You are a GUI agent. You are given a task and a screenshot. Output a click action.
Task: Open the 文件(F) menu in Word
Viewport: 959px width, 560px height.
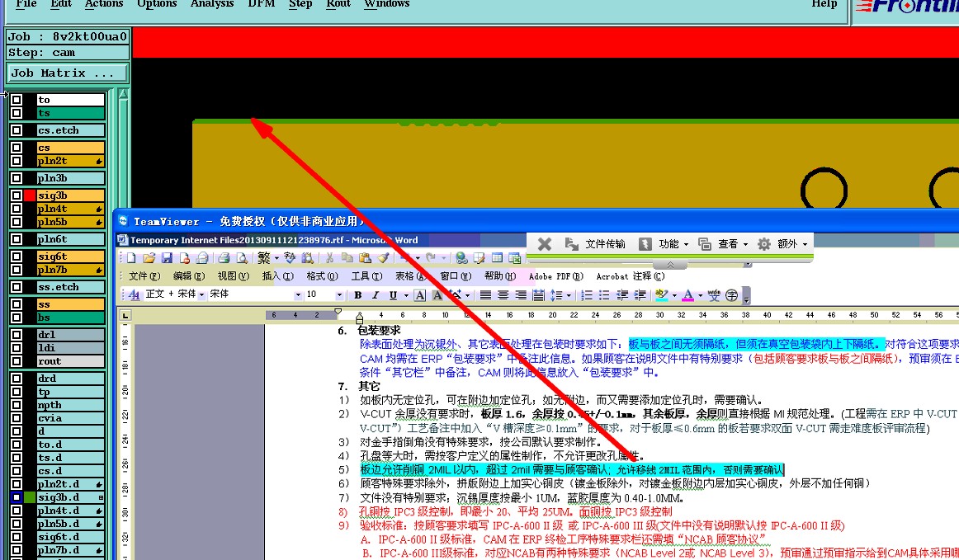pyautogui.click(x=144, y=276)
